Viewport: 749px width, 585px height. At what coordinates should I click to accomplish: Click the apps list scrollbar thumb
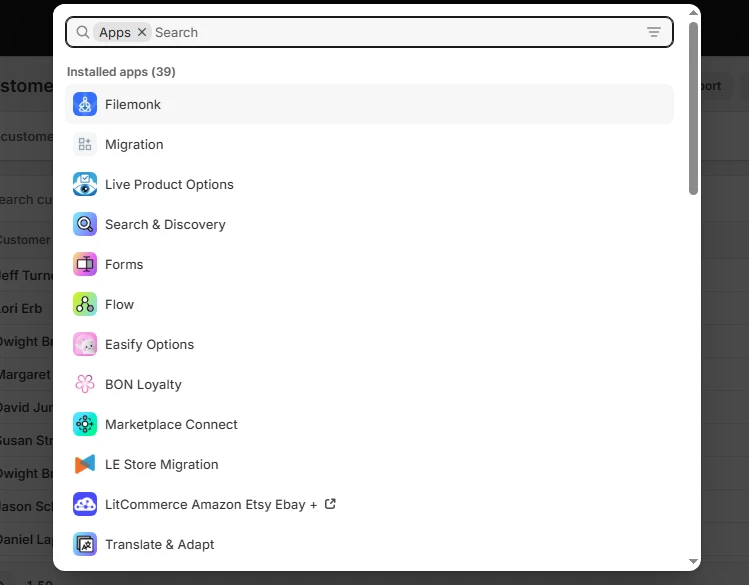pyautogui.click(x=694, y=108)
